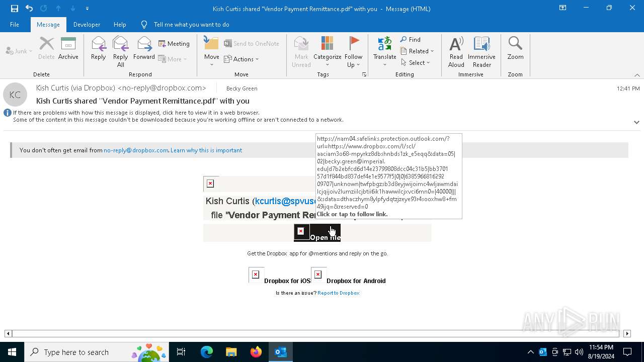Screen dimensions: 644x362
Task: Reply with a Meeting
Action: (174, 44)
